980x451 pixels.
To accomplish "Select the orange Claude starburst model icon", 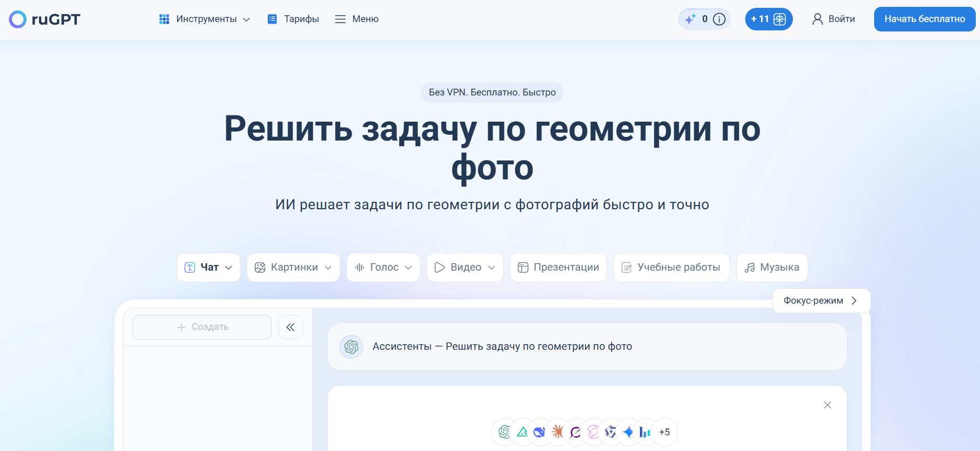I will (558, 432).
